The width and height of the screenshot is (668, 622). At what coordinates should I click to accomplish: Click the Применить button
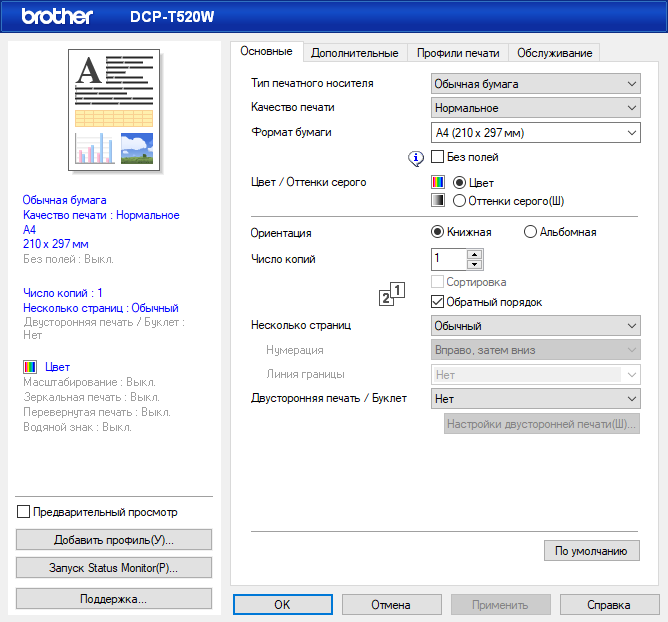coord(501,605)
